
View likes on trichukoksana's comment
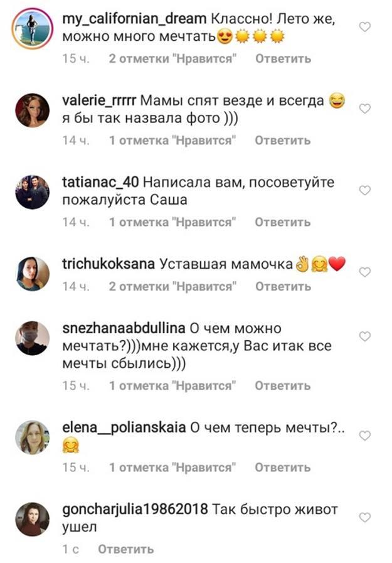172,287
